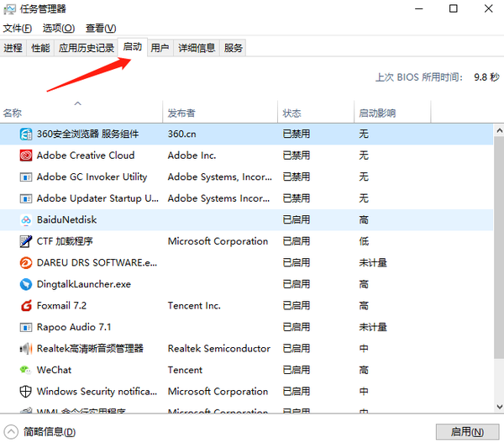The width and height of the screenshot is (504, 443).
Task: Click the 已启用 status of BaiduNetdisk
Action: [x=297, y=219]
